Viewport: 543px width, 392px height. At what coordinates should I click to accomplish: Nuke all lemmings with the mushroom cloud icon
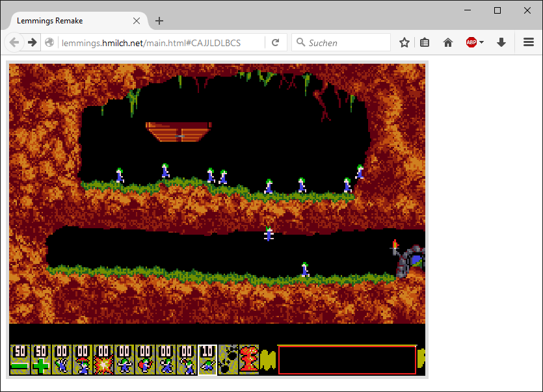click(248, 359)
